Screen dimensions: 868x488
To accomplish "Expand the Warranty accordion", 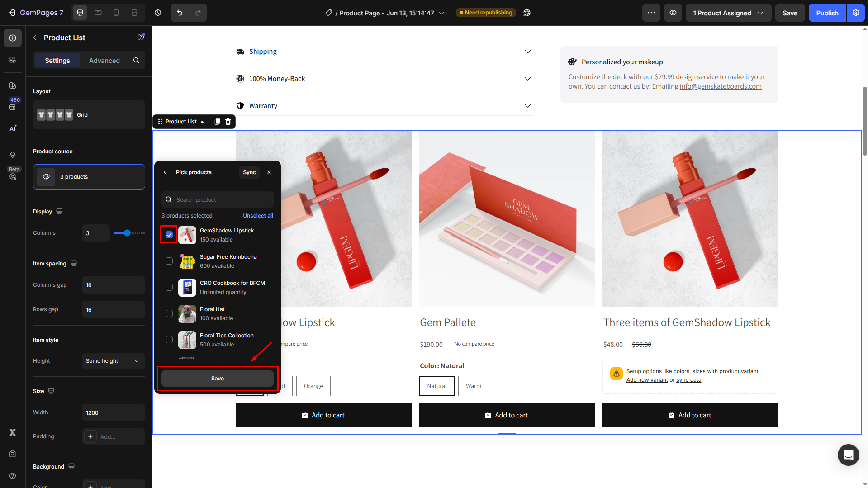I will 527,106.
